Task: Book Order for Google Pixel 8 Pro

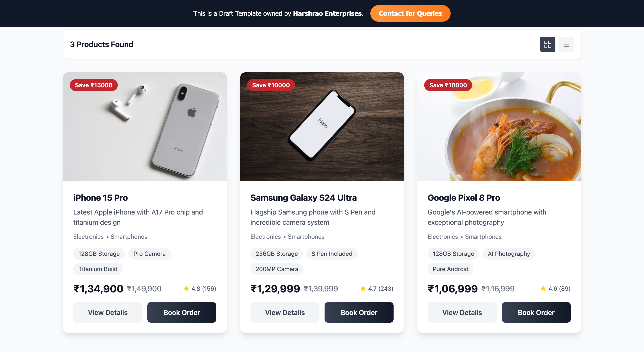Action: point(536,312)
